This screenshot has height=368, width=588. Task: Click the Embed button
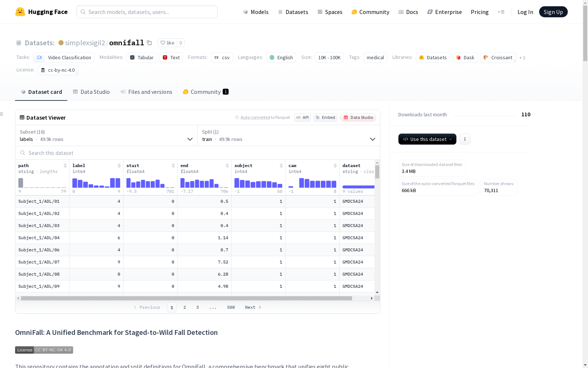pos(325,117)
